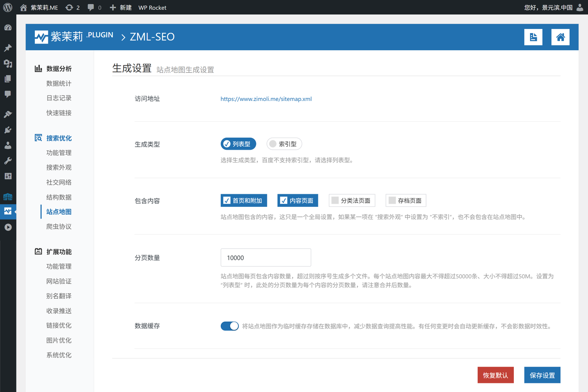Click the 恢复默认 button
The height and width of the screenshot is (392, 588).
496,375
